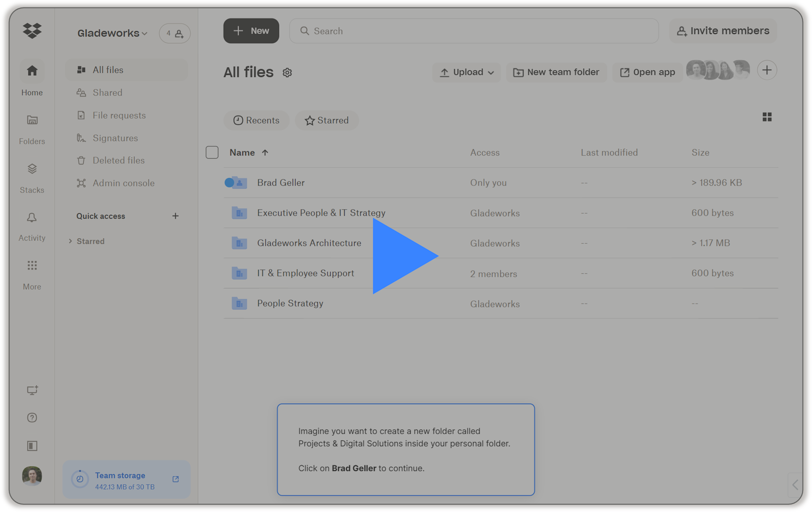Open the help question mark icon
The width and height of the screenshot is (812, 512).
click(x=32, y=418)
